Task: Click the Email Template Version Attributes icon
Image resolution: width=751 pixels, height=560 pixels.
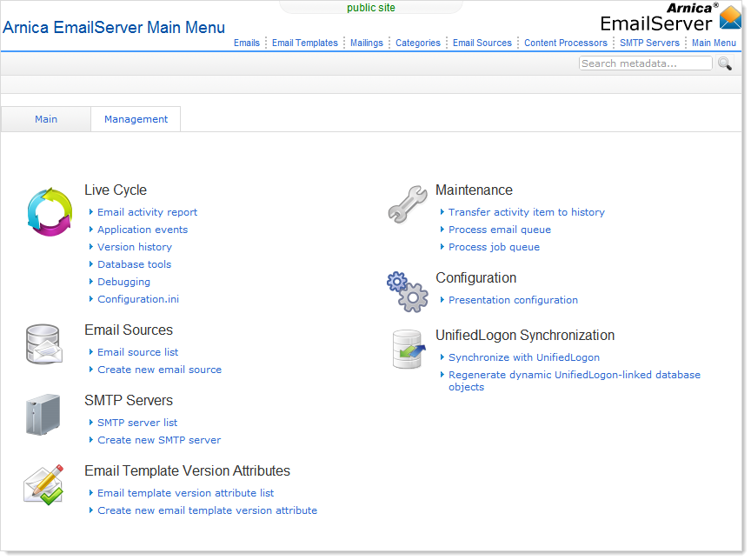Action: pos(43,485)
